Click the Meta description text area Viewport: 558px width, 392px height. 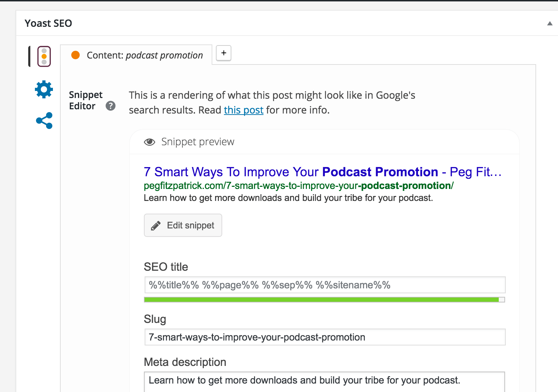(x=325, y=381)
